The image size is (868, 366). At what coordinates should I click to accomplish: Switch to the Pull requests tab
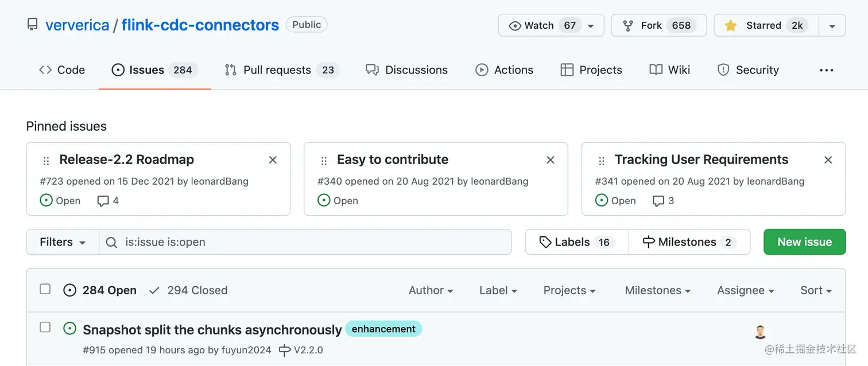tap(282, 70)
